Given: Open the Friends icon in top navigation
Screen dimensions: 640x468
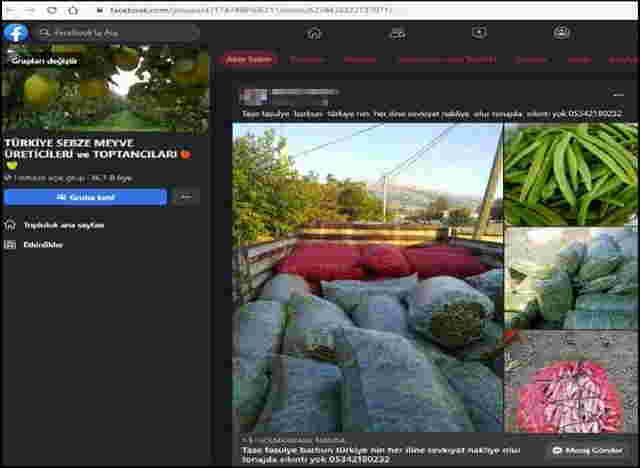Looking at the screenshot, I should click(x=397, y=33).
